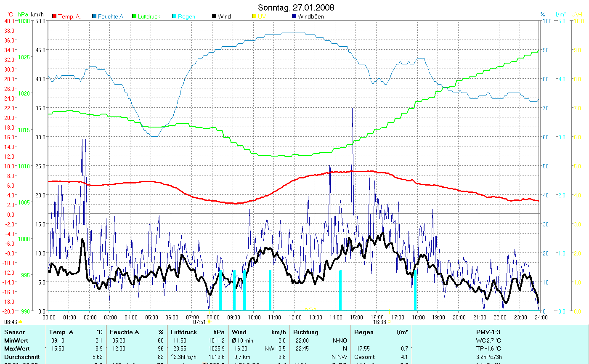Click the dark blue Windböen legend square
589x364 pixels.
click(294, 16)
